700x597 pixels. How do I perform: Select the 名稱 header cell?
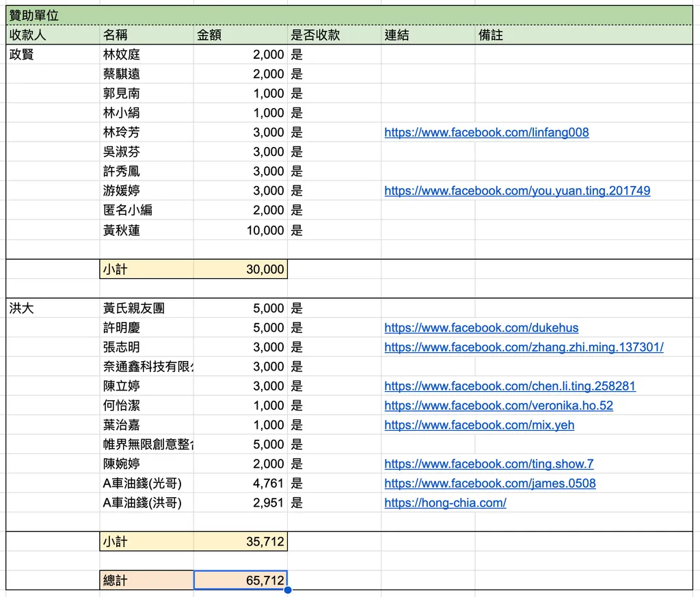point(146,35)
